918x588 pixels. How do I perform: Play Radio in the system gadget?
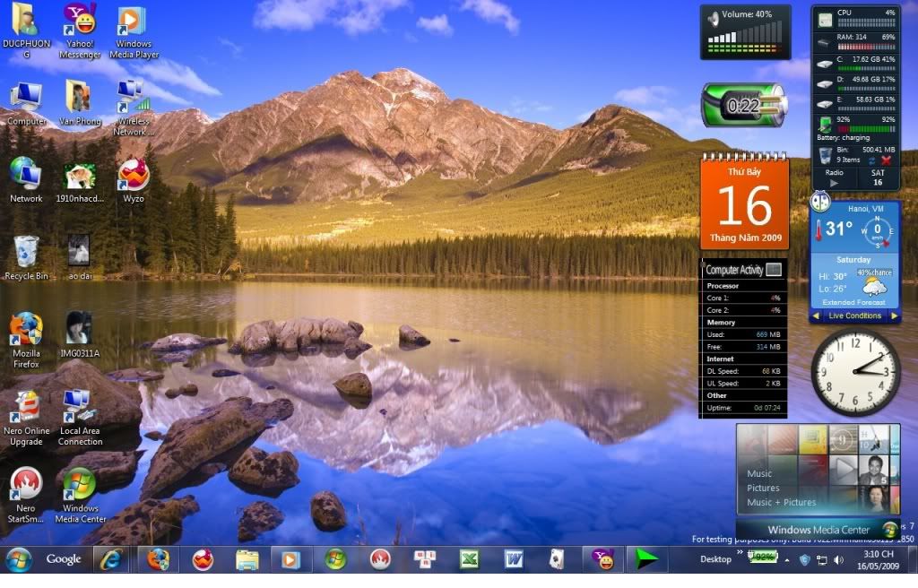(x=835, y=183)
